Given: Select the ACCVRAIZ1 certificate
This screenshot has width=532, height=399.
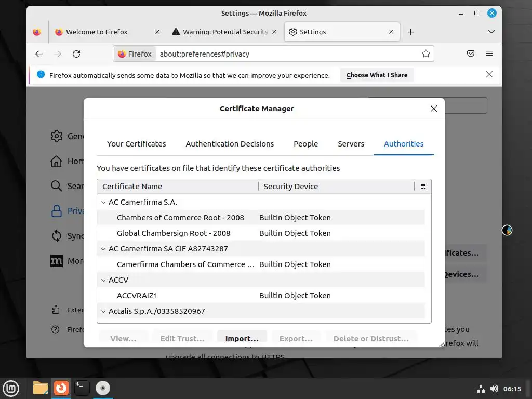Looking at the screenshot, I should point(261,296).
